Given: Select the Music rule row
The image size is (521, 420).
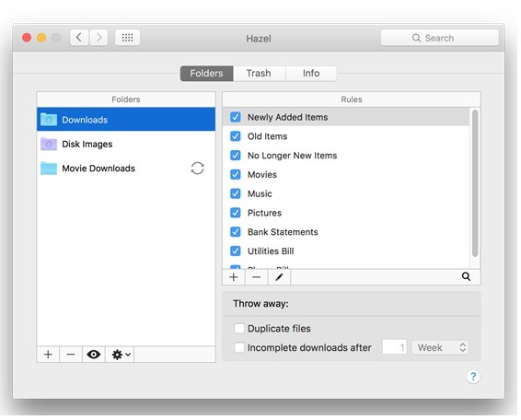Looking at the screenshot, I should tap(346, 193).
